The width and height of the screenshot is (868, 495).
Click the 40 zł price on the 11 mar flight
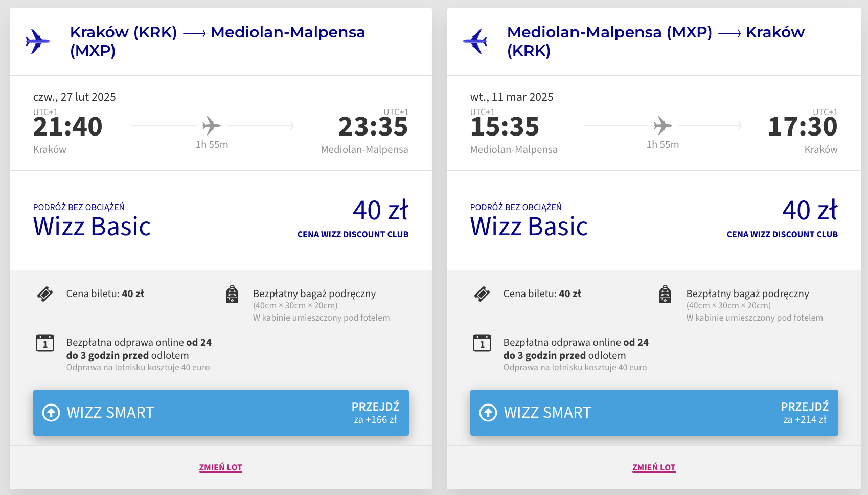coord(810,210)
